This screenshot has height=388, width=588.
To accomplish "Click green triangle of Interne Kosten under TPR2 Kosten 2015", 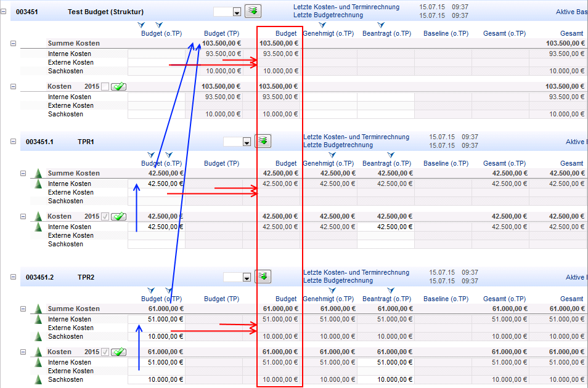I will tap(38, 362).
